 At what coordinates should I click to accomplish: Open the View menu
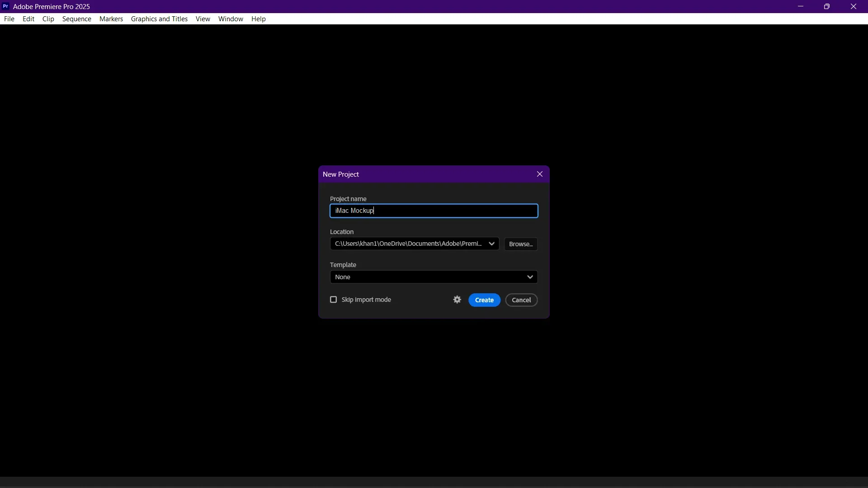203,19
